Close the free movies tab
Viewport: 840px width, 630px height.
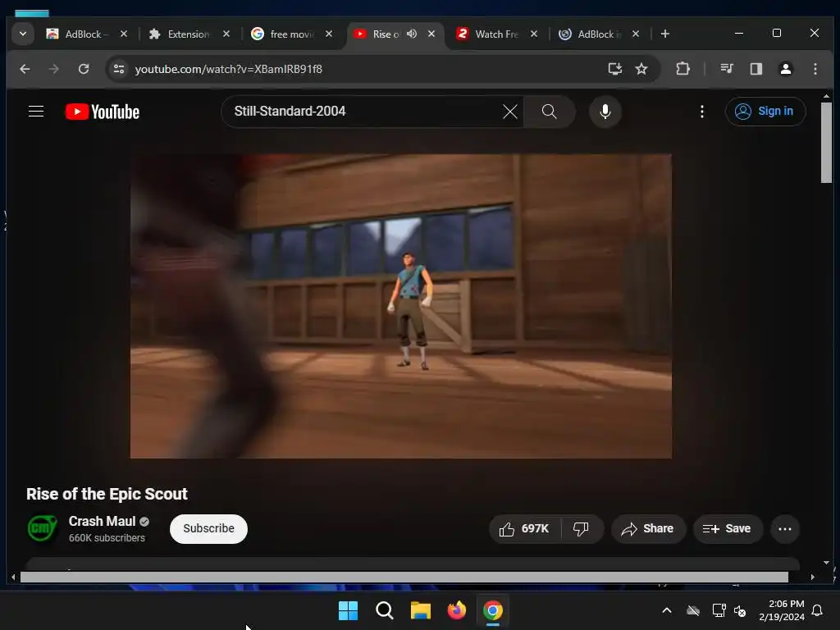(329, 34)
